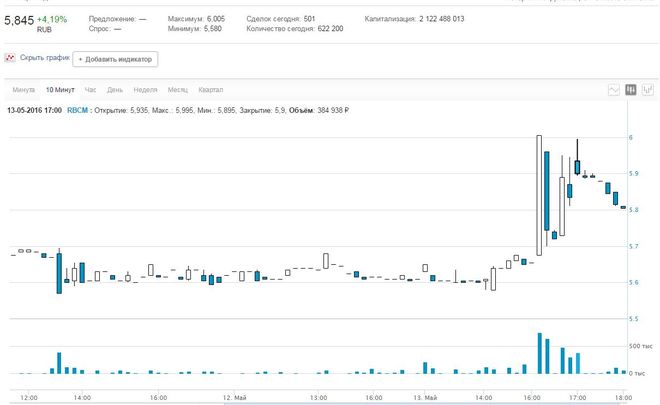The width and height of the screenshot is (660, 405).
Task: Hide chart via Скрыть график link
Action: coord(44,59)
